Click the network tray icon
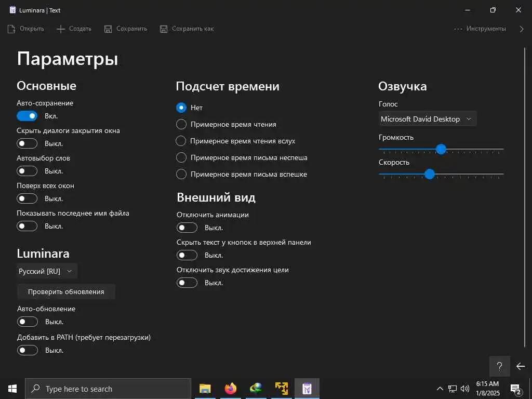Screen dimensions: 532x399 [453, 389]
